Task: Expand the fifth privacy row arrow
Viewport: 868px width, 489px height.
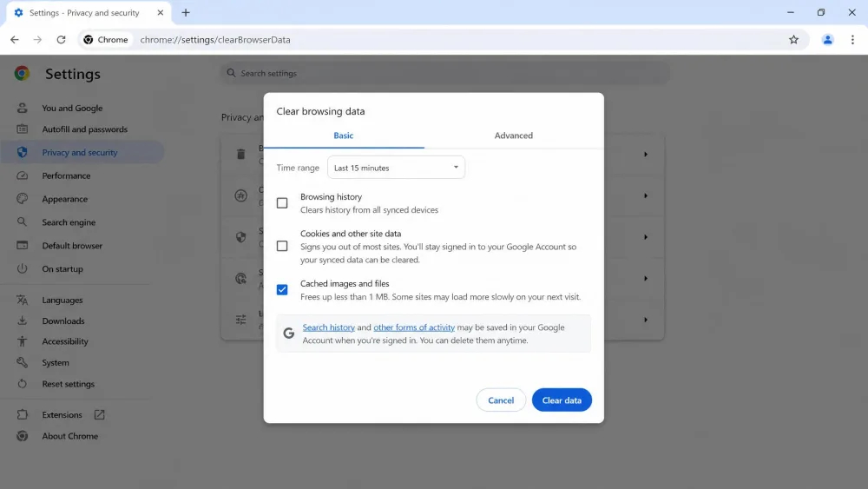Action: click(646, 320)
